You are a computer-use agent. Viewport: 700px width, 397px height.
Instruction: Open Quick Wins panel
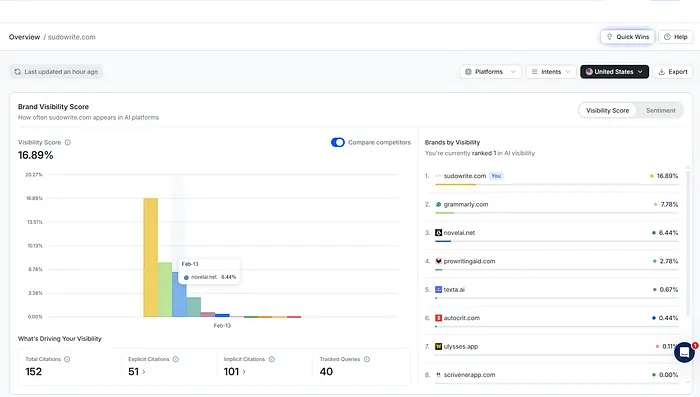pos(627,37)
